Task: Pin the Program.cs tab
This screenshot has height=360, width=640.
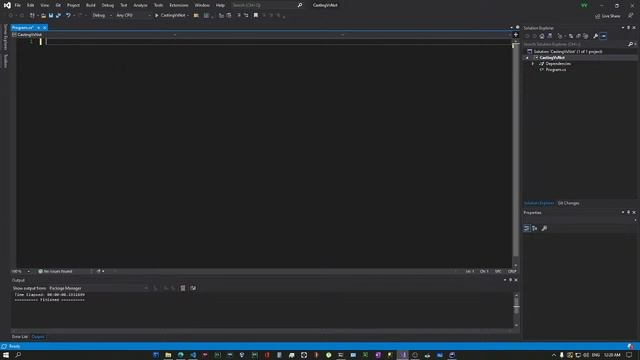Action: pyautogui.click(x=38, y=28)
